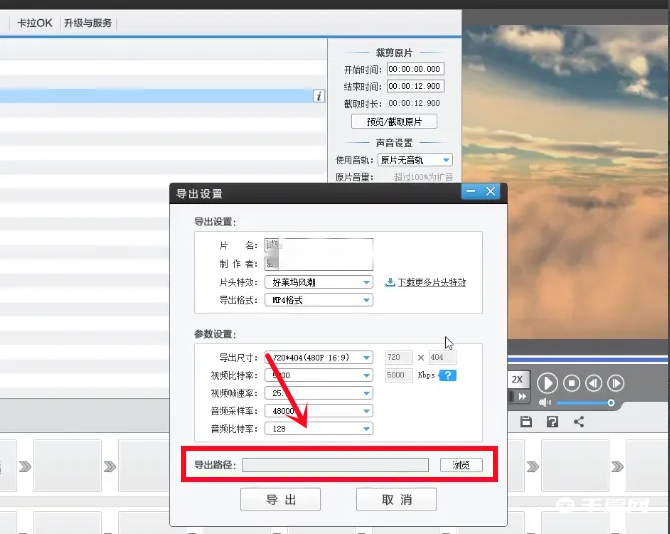Open the 升级与服务 tab
The image size is (670, 534).
pos(88,23)
